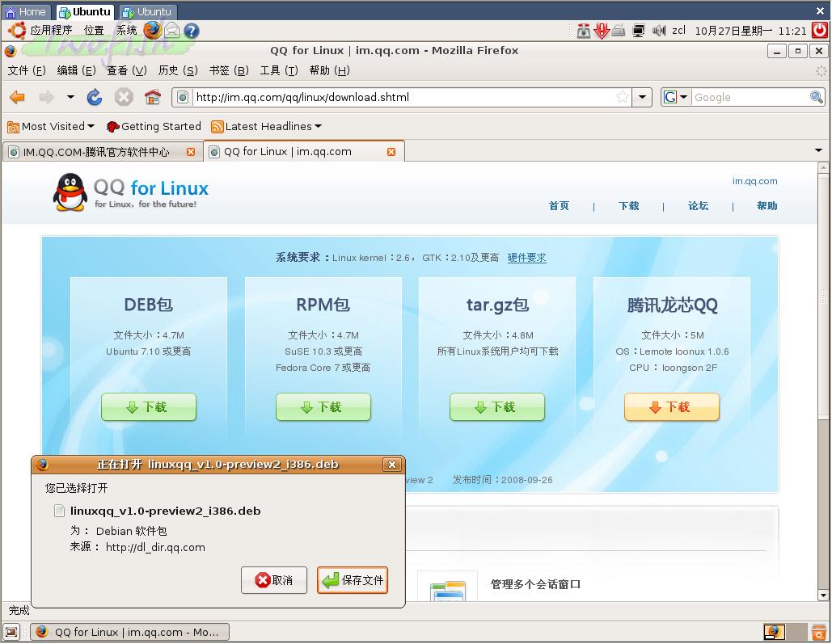The width and height of the screenshot is (832, 644).
Task: Click the page identity icon in address bar
Action: [183, 97]
